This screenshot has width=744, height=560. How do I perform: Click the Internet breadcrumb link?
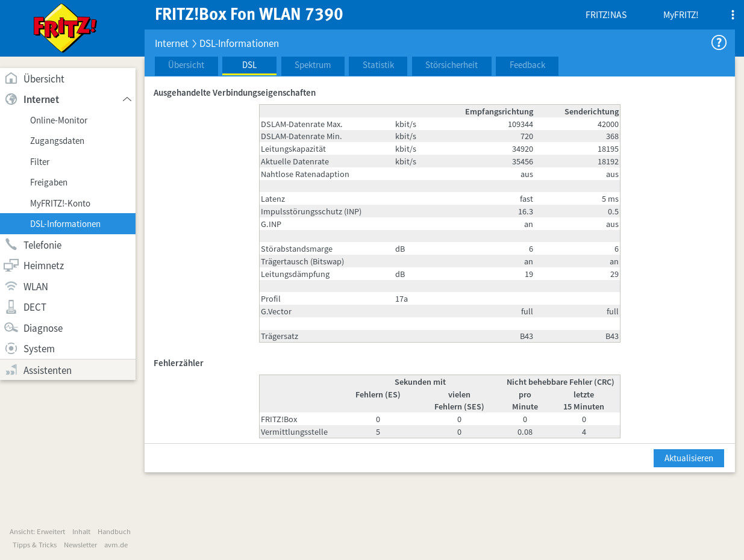point(171,44)
